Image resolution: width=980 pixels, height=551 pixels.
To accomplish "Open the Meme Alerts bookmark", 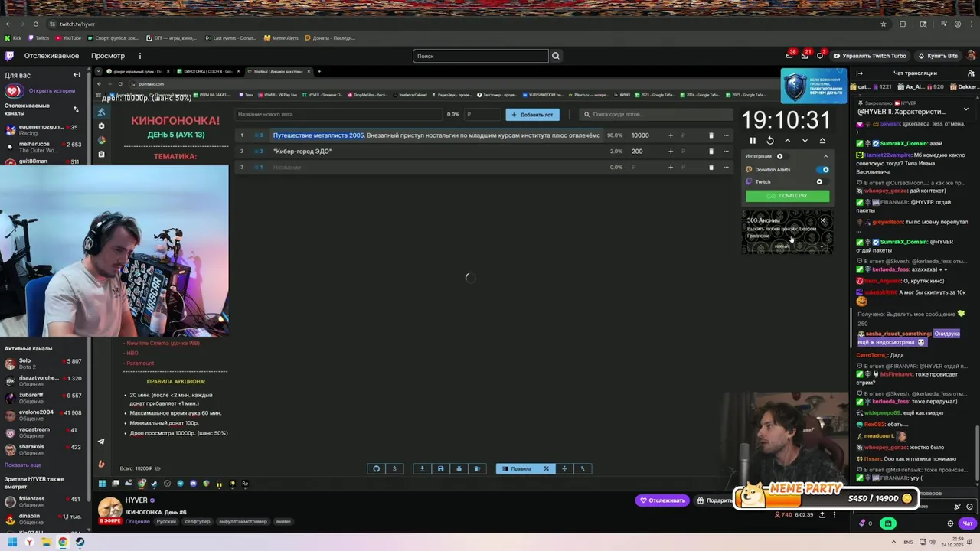I will [x=281, y=38].
